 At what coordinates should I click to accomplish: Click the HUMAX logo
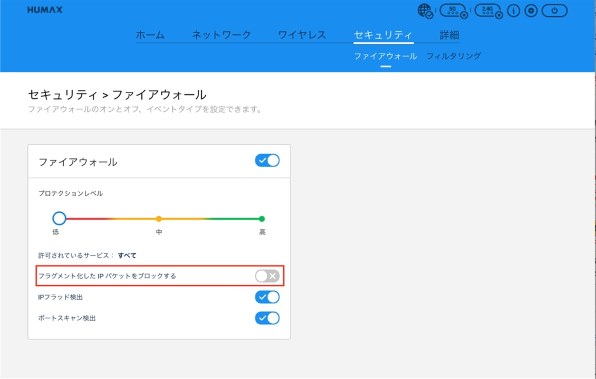click(45, 10)
